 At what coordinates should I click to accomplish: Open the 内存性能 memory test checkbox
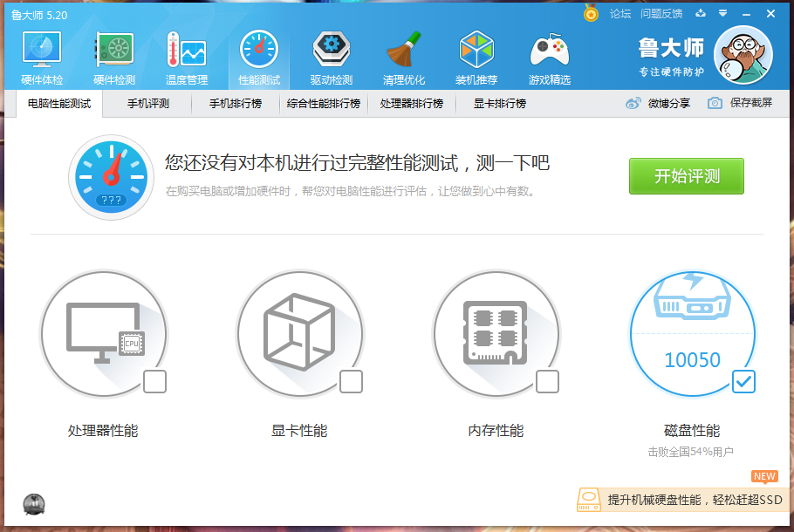pyautogui.click(x=549, y=381)
